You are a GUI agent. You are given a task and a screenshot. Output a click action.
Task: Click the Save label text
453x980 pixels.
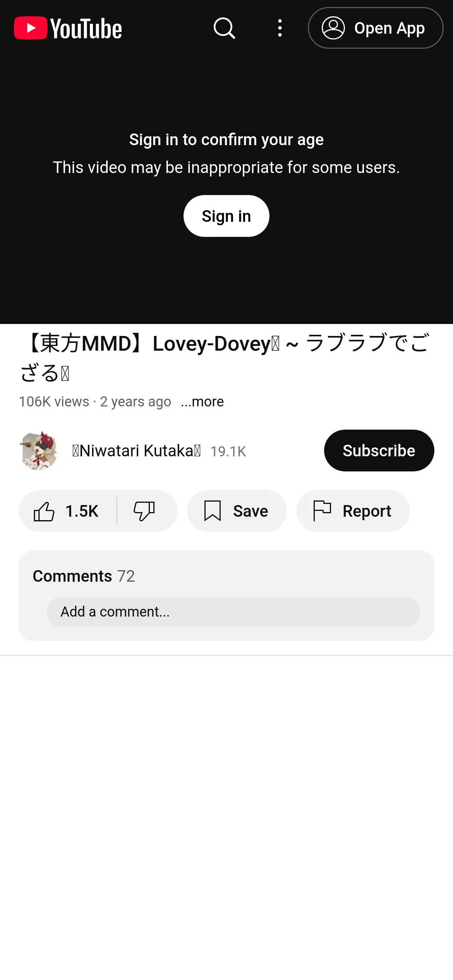(x=251, y=511)
